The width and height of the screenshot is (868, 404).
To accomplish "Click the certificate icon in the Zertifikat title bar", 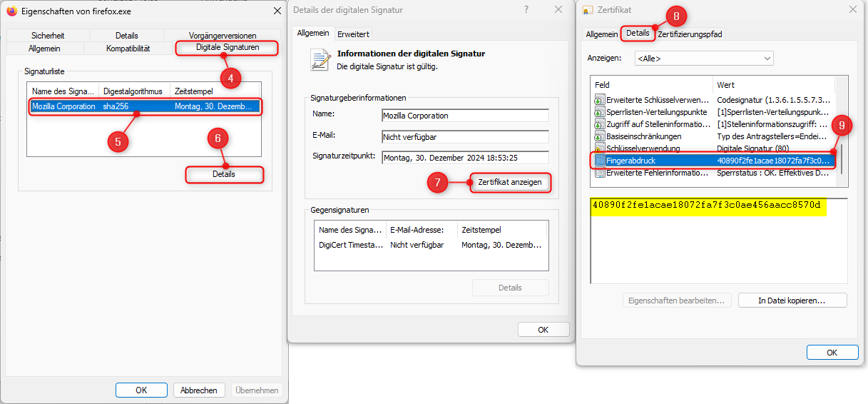I will [x=588, y=10].
